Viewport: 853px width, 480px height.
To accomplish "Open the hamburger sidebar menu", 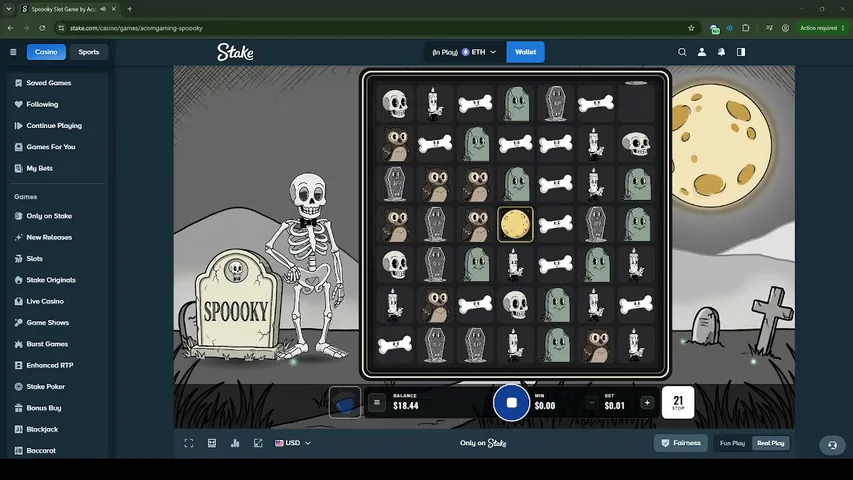I will coord(13,52).
